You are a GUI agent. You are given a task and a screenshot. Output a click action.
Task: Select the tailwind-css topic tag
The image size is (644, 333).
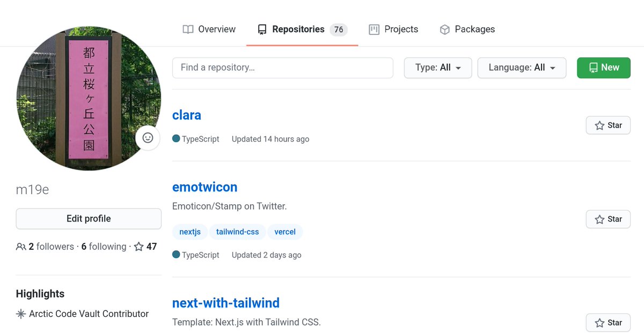pos(238,232)
